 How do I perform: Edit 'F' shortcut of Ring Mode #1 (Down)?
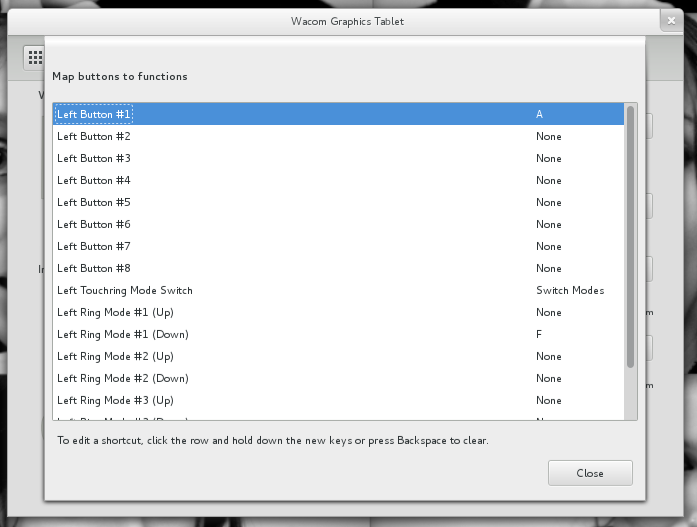coord(539,334)
